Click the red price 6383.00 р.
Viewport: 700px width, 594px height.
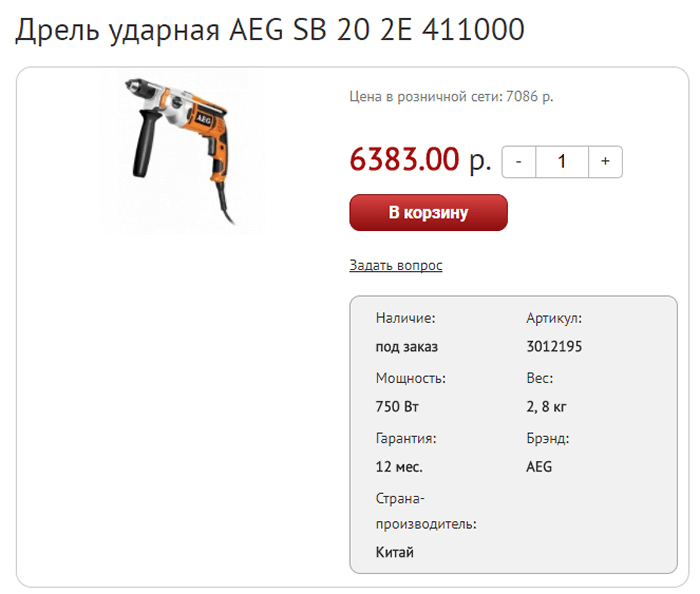[x=420, y=160]
